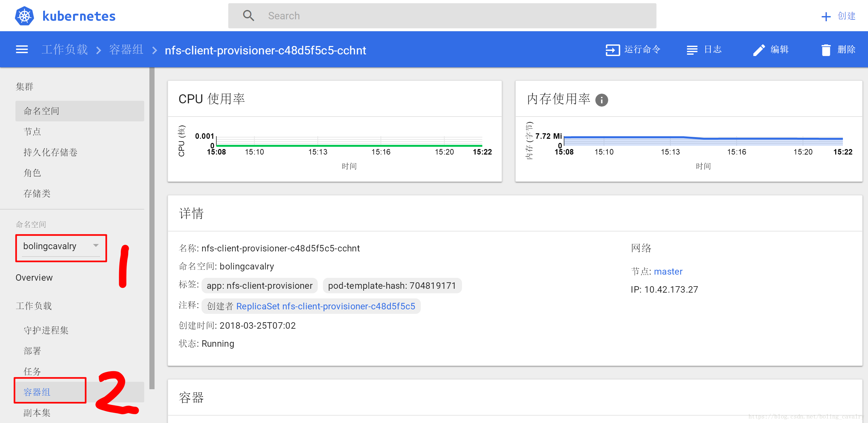Open the ReplicaSet nfs-client-provisioner-c48d5f5c5 link
This screenshot has width=868, height=423.
[325, 306]
